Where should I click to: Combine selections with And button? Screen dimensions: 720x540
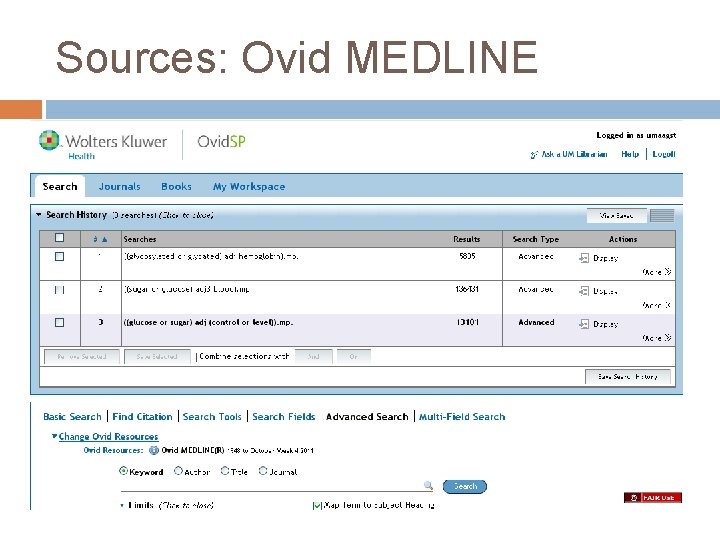pyautogui.click(x=314, y=356)
